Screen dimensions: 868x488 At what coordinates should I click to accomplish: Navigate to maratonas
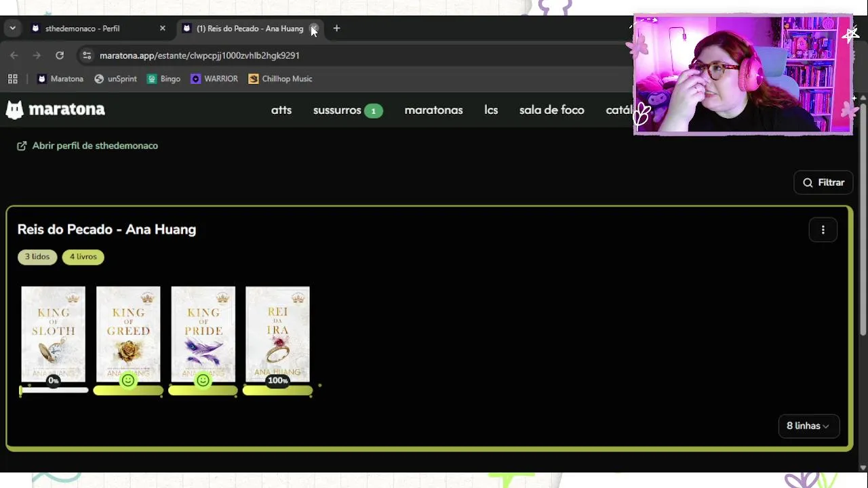pos(433,110)
